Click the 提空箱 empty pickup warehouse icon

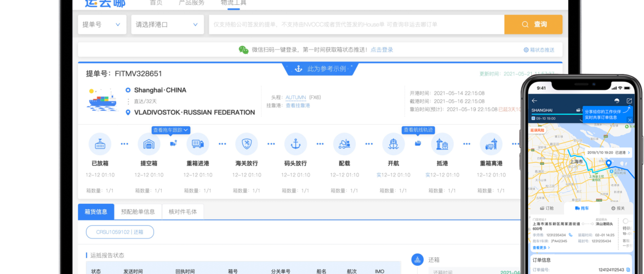point(149,144)
